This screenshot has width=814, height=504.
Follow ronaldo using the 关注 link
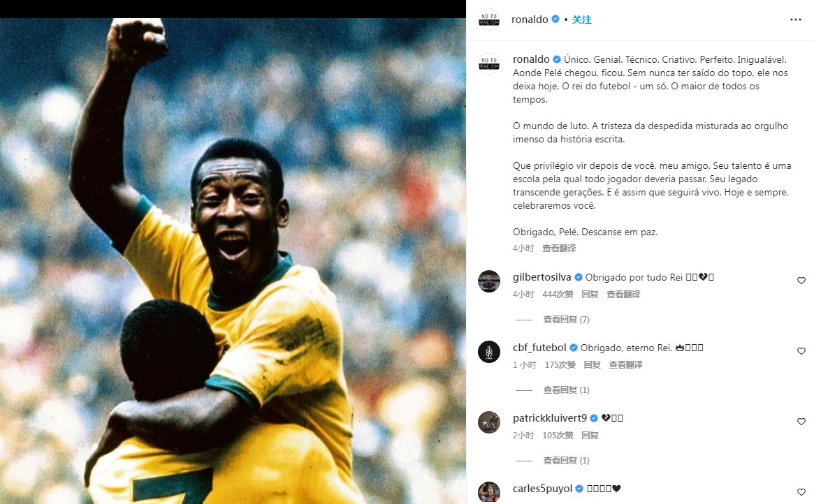tap(581, 20)
